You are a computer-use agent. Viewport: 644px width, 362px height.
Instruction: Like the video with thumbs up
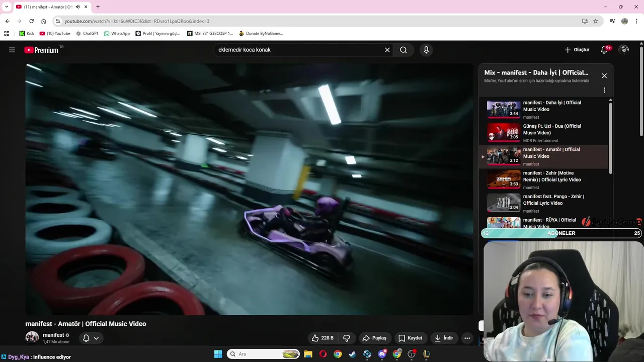pos(322,338)
